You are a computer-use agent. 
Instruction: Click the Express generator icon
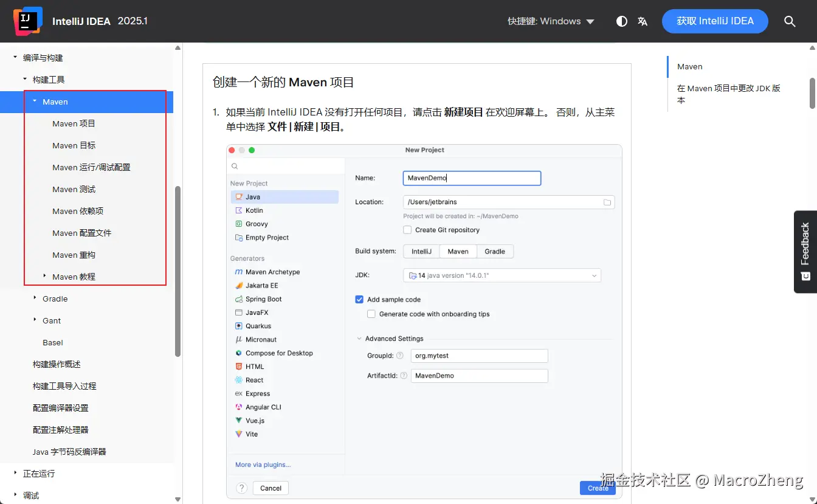(x=239, y=393)
